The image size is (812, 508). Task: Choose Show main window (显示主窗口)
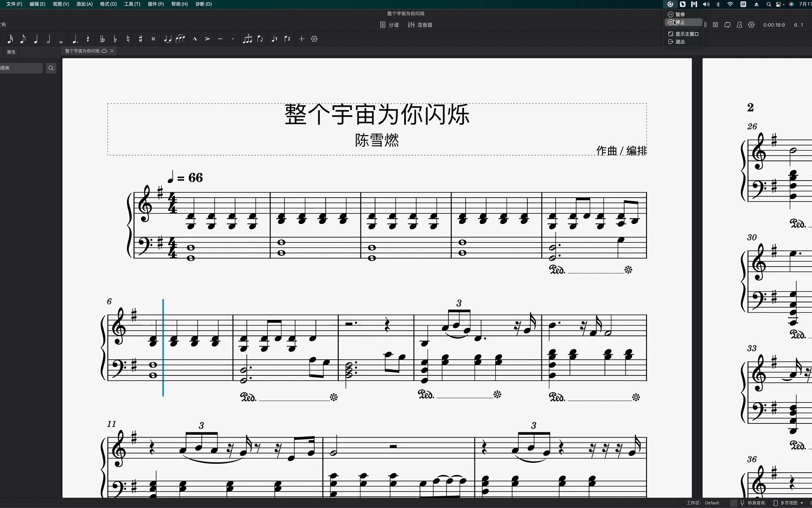tap(683, 34)
